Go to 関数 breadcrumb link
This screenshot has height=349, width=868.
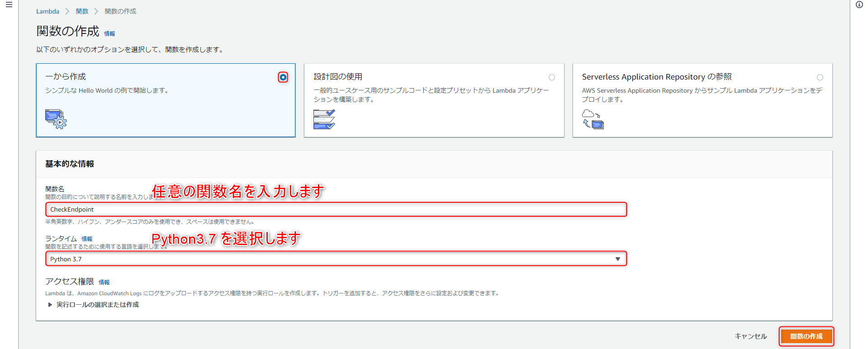tap(82, 11)
